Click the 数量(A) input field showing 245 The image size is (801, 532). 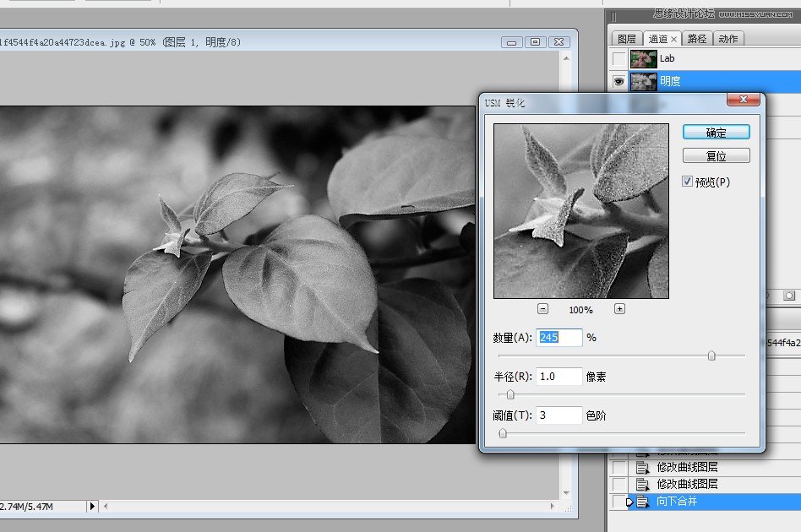[559, 338]
